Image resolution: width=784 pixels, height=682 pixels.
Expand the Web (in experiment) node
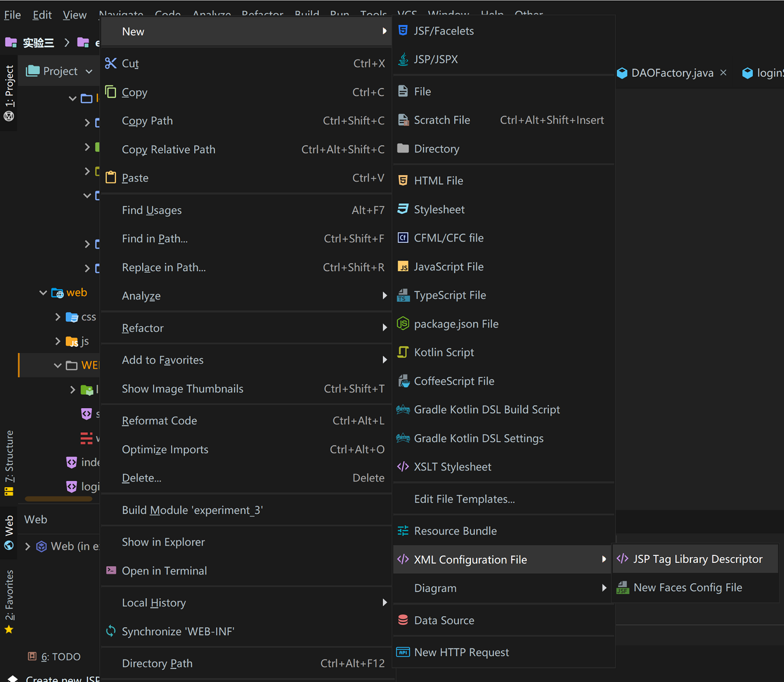coord(27,546)
